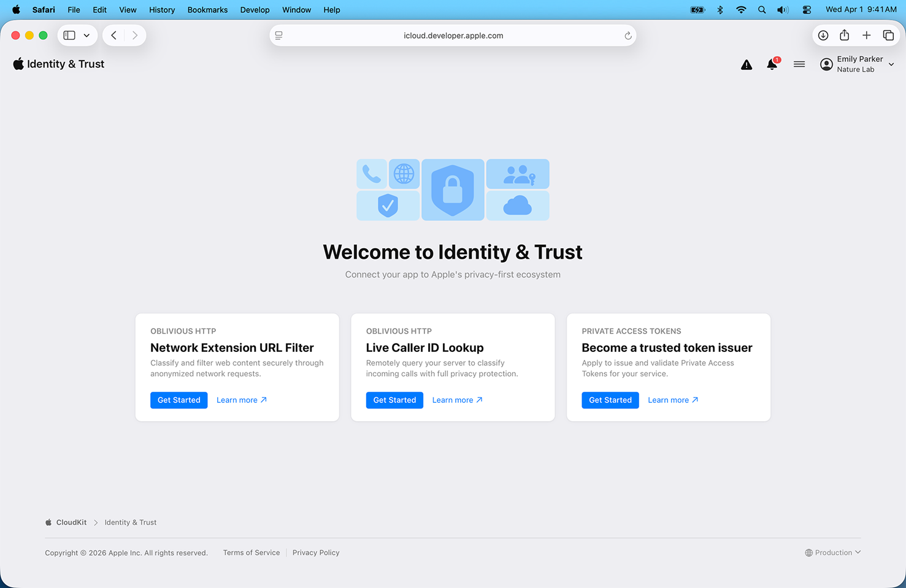This screenshot has width=906, height=588.
Task: Click the menu bar date and time
Action: pyautogui.click(x=861, y=10)
